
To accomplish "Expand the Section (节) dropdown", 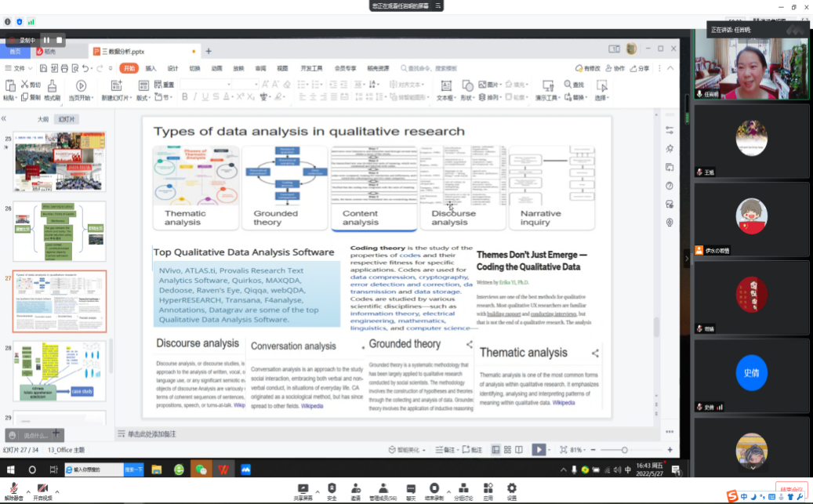I will coord(163,97).
